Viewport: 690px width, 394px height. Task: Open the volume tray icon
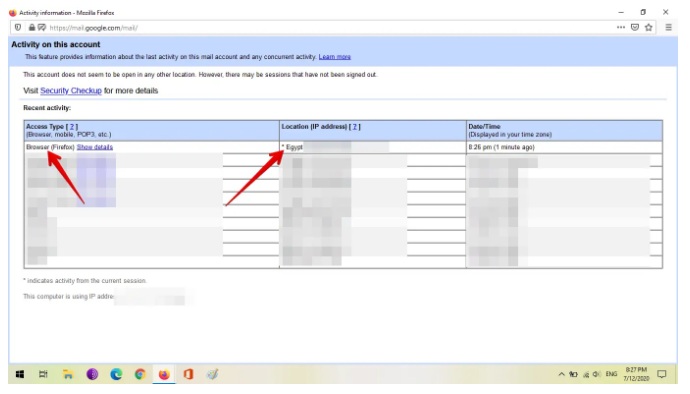pos(597,374)
